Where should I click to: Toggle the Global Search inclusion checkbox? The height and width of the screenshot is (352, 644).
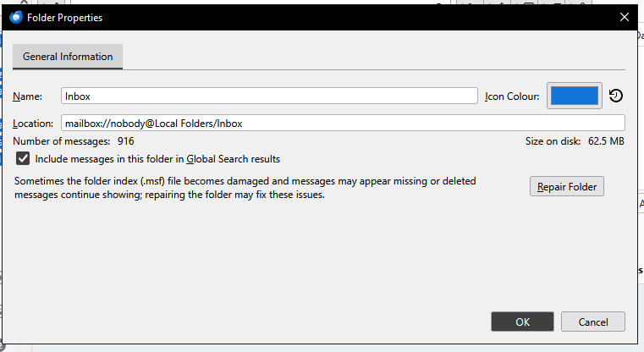click(23, 158)
